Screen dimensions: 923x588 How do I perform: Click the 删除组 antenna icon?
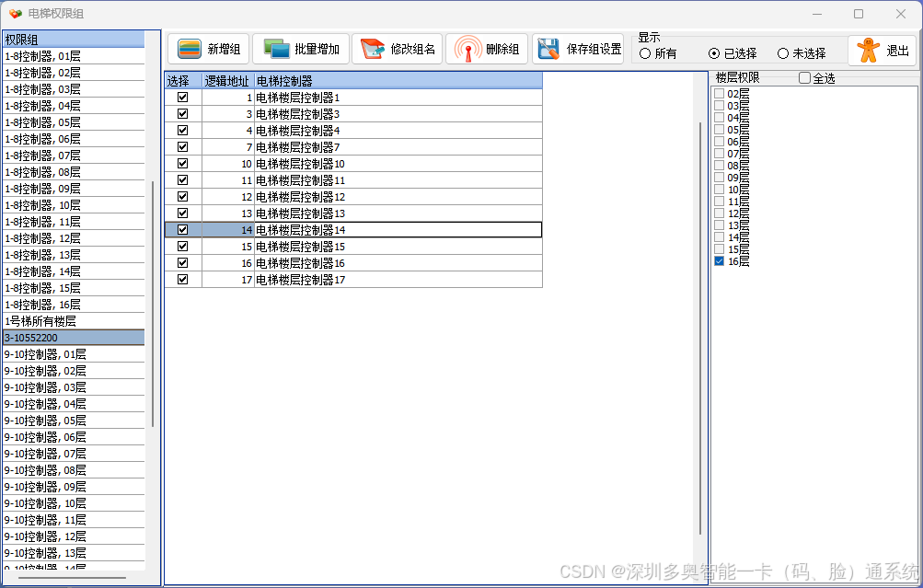tap(468, 49)
